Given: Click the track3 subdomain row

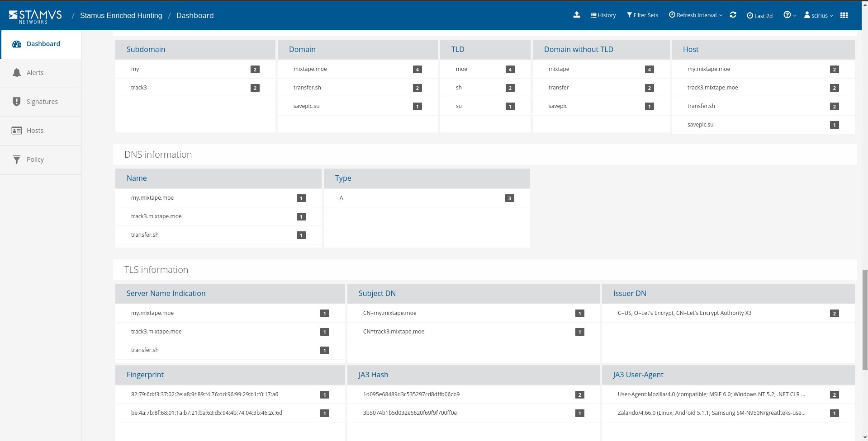Looking at the screenshot, I should point(195,88).
